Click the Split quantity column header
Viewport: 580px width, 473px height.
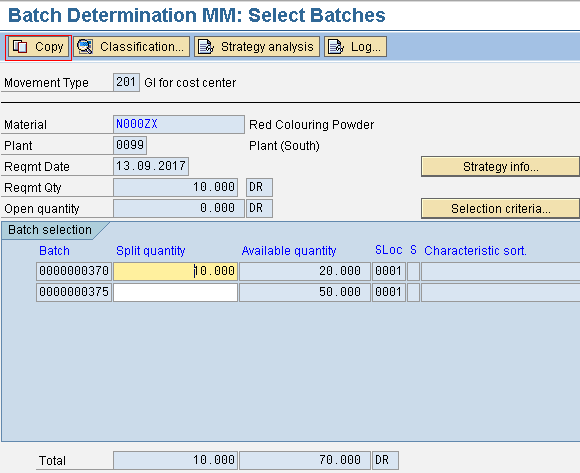[x=151, y=251]
